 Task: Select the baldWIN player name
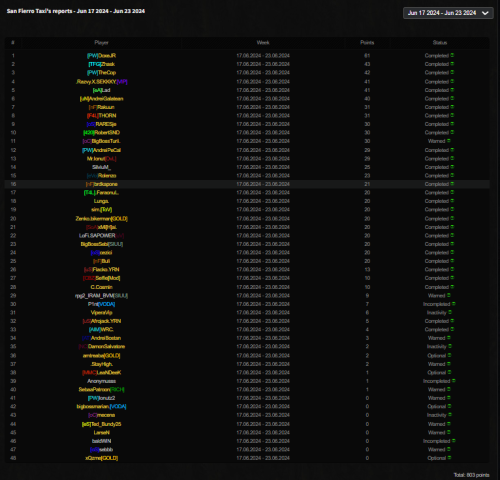pyautogui.click(x=101, y=441)
